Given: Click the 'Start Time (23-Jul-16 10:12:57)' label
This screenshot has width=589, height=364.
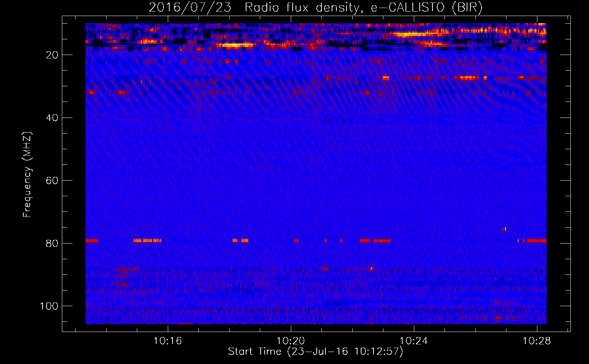Looking at the screenshot, I should click(316, 352).
